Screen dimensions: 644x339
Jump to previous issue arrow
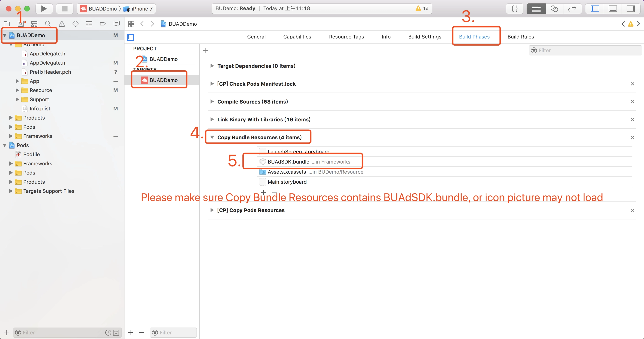coord(623,24)
